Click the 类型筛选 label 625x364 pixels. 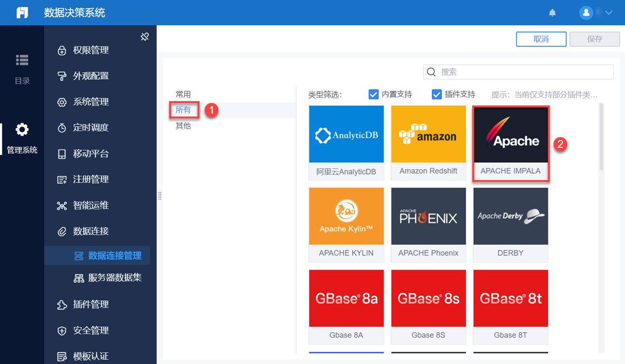(x=325, y=95)
